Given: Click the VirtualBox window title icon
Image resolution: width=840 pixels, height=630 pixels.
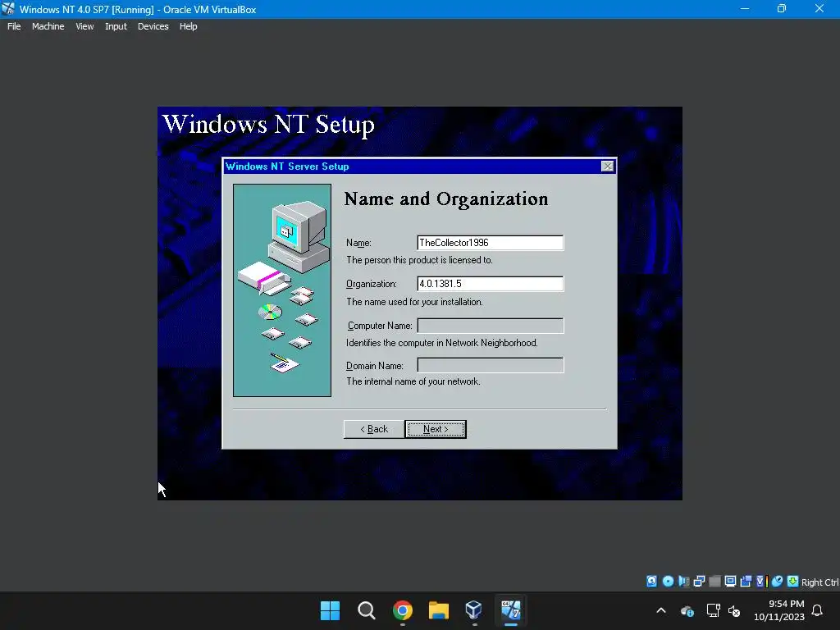Looking at the screenshot, I should (8, 8).
